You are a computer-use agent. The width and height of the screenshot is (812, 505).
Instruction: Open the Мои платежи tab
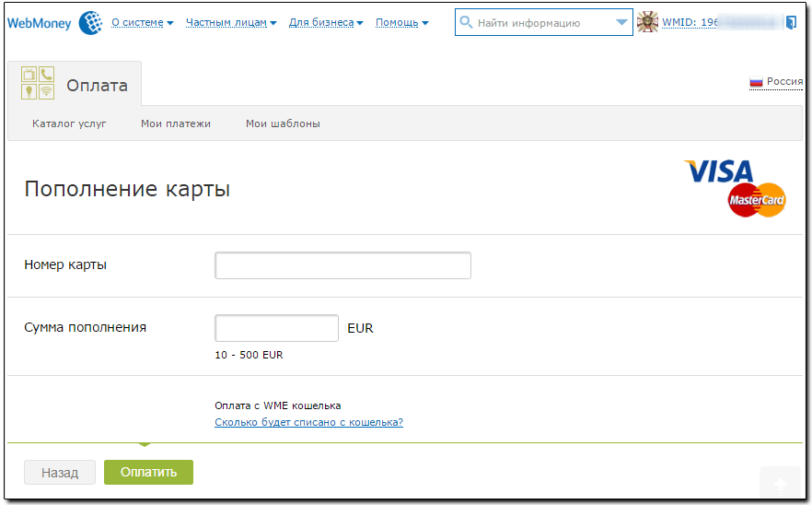[x=176, y=123]
